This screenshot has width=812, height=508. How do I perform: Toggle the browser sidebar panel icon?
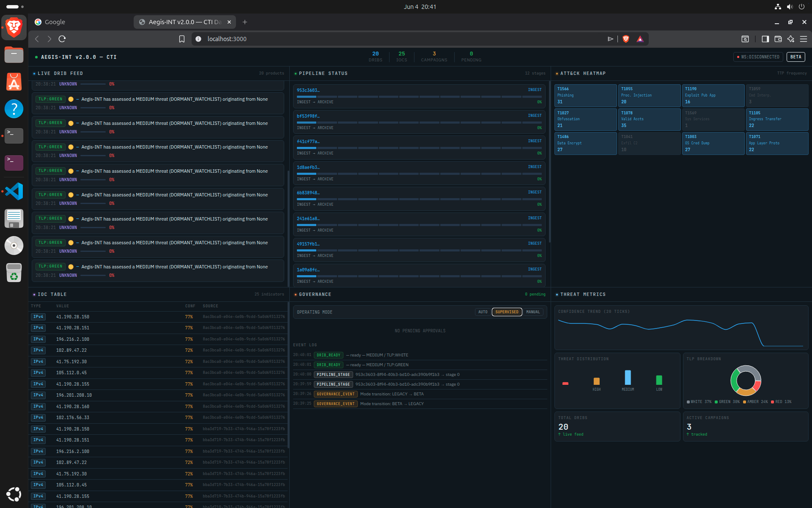coord(765,39)
